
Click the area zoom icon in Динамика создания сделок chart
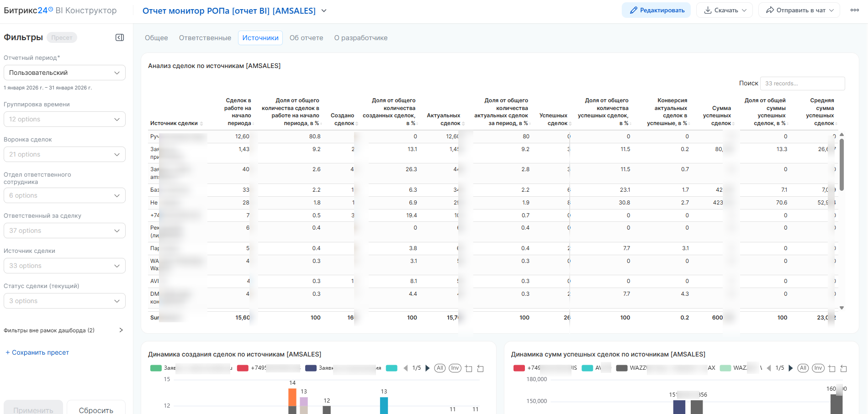click(469, 368)
